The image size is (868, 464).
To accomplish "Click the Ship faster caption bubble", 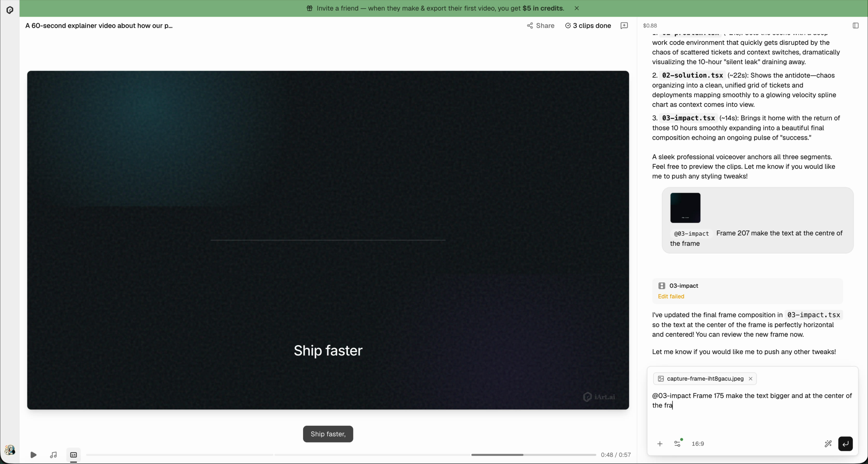I will point(328,434).
